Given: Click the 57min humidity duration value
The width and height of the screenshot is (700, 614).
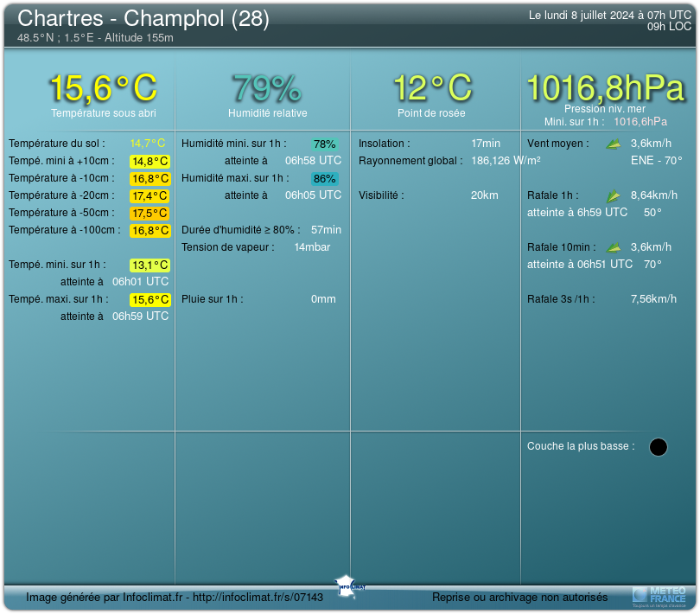Looking at the screenshot, I should 326,230.
